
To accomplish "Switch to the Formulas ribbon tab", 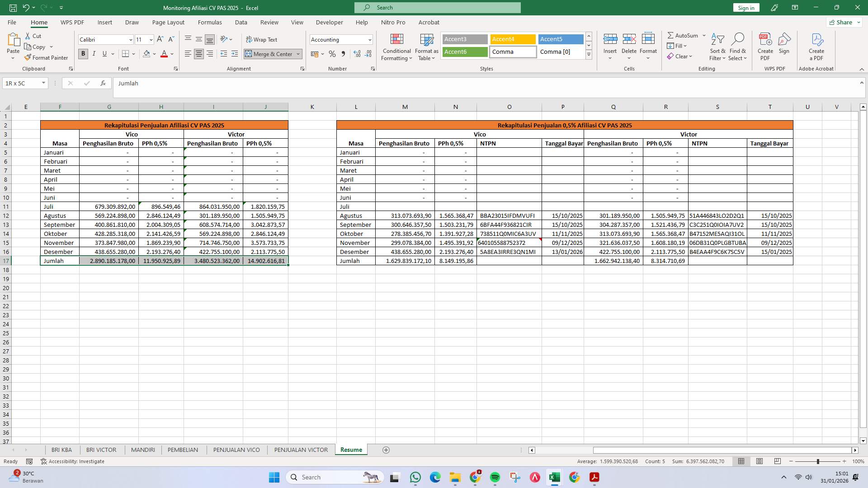I will click(210, 22).
